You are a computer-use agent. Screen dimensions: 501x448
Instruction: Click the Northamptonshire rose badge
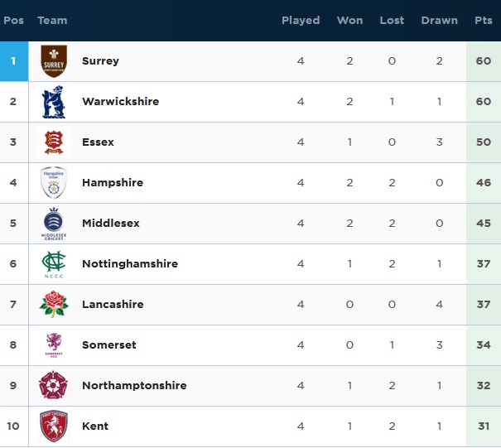(53, 385)
